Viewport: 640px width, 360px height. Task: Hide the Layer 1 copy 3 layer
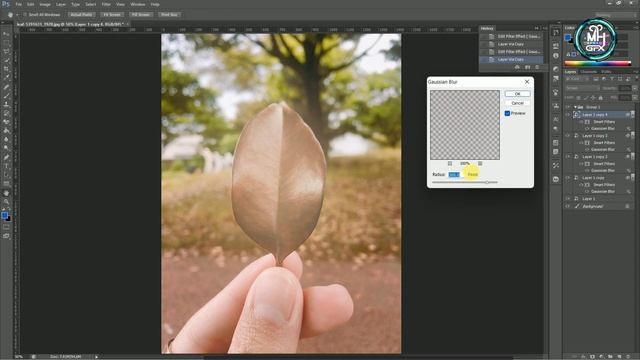[568, 136]
